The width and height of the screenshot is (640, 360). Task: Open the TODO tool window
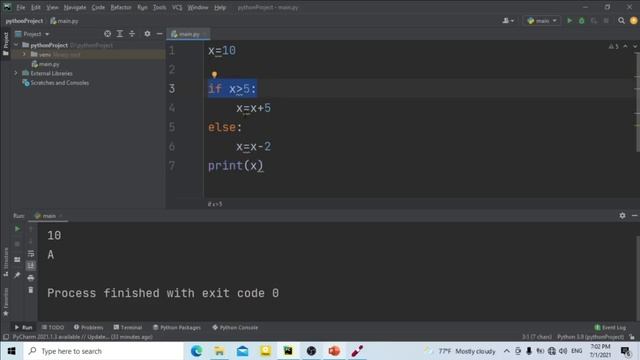click(53, 327)
